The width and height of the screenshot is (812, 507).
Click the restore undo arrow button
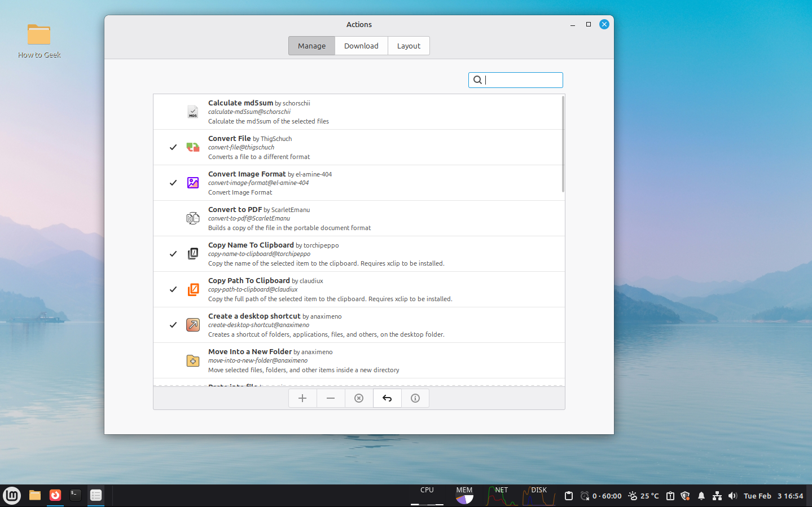click(x=387, y=398)
